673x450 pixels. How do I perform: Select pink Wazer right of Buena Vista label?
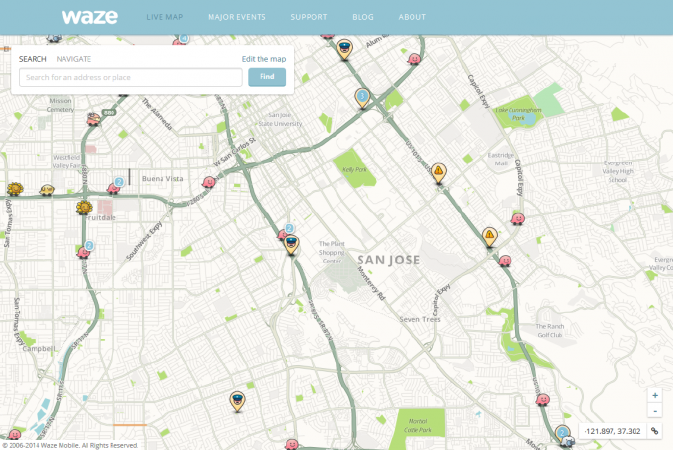pyautogui.click(x=209, y=182)
